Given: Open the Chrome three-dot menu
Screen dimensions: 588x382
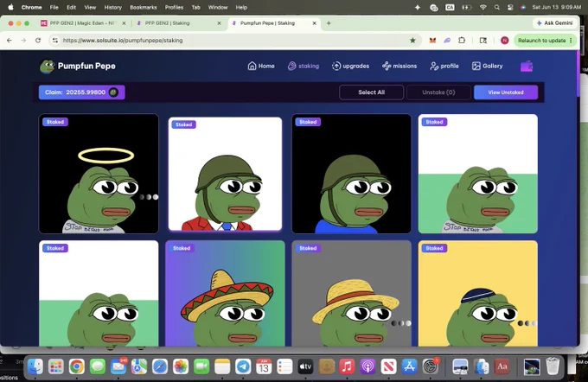Looking at the screenshot, I should tap(571, 40).
